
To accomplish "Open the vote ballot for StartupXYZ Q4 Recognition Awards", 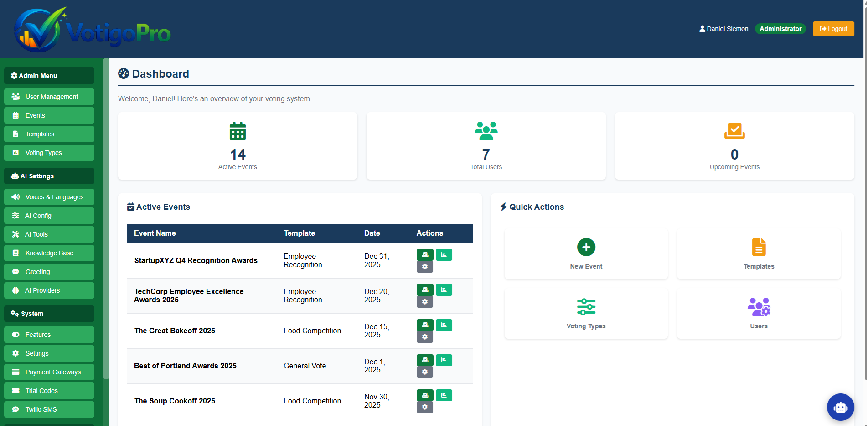I will 424,255.
